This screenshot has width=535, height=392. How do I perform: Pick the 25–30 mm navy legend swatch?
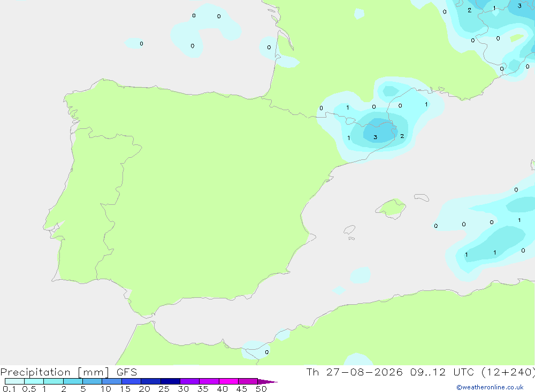tap(170, 381)
